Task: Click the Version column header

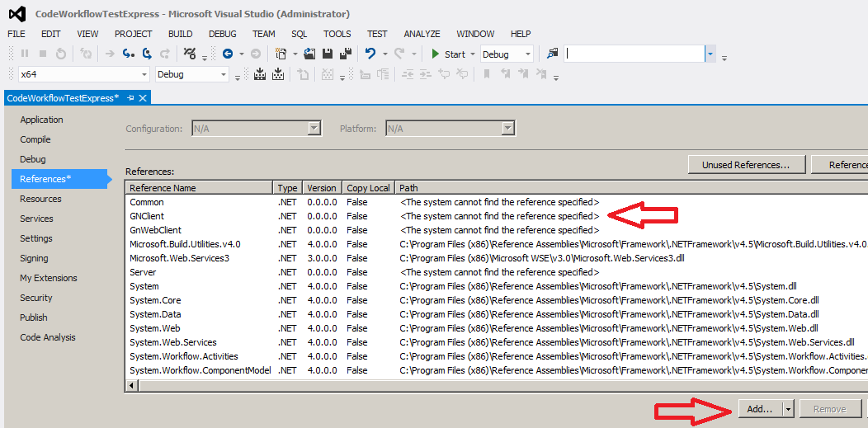Action: click(322, 188)
